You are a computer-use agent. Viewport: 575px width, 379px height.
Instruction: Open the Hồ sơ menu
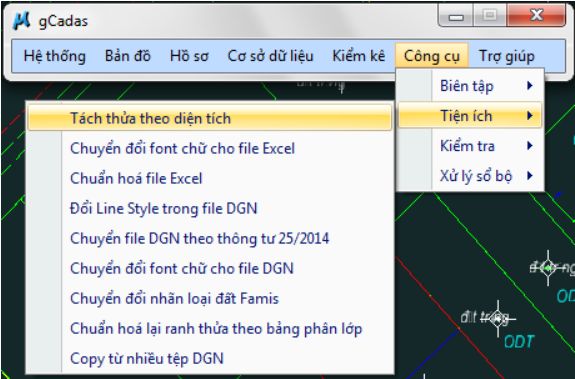click(189, 56)
